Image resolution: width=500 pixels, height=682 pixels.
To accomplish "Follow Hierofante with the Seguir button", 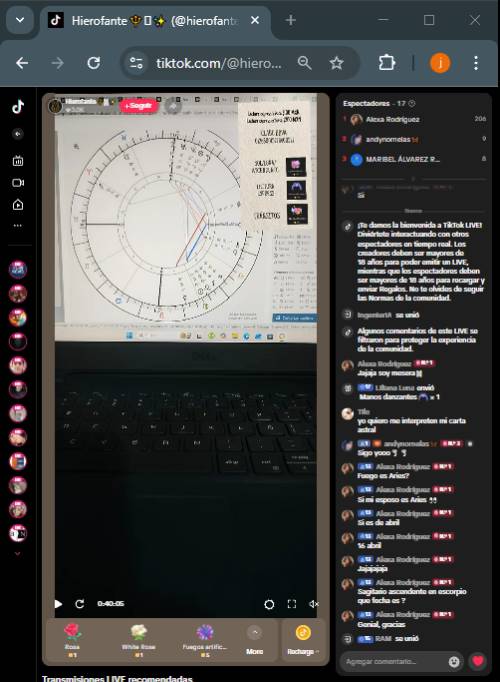I will pos(138,106).
